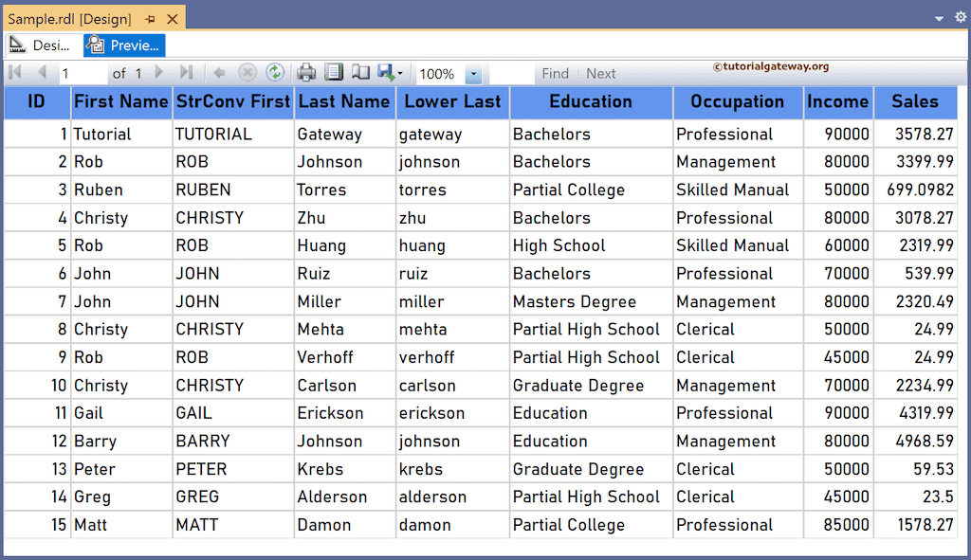Viewport: 971px width, 560px height.
Task: Navigate to the first page using the First Page icon
Action: click(x=14, y=73)
